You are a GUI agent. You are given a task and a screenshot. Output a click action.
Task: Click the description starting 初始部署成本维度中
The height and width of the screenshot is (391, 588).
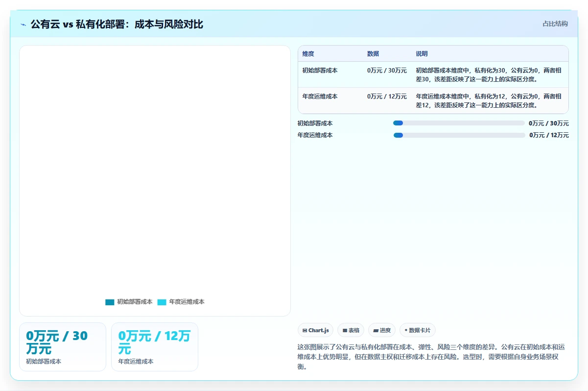coord(489,74)
